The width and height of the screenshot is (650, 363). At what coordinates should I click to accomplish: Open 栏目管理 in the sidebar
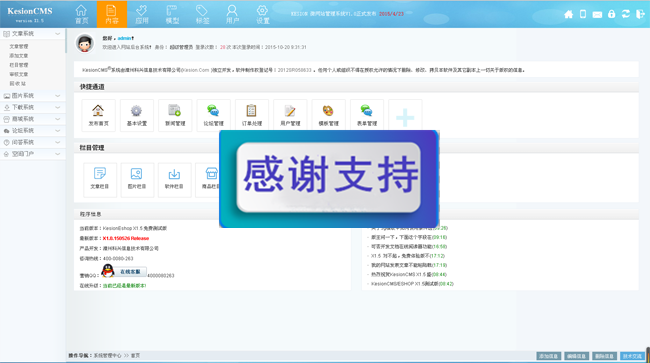[x=19, y=65]
